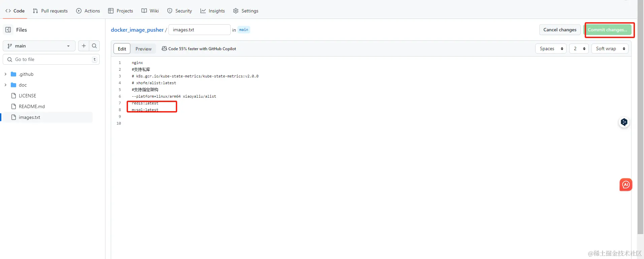This screenshot has height=259, width=644.
Task: Click the page vertical scrollbar
Action: (641, 118)
